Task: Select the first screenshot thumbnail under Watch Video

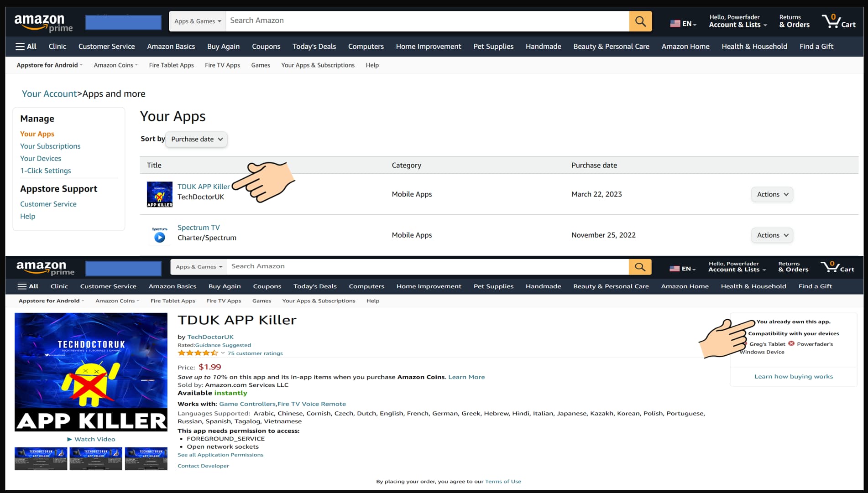Action: point(41,458)
